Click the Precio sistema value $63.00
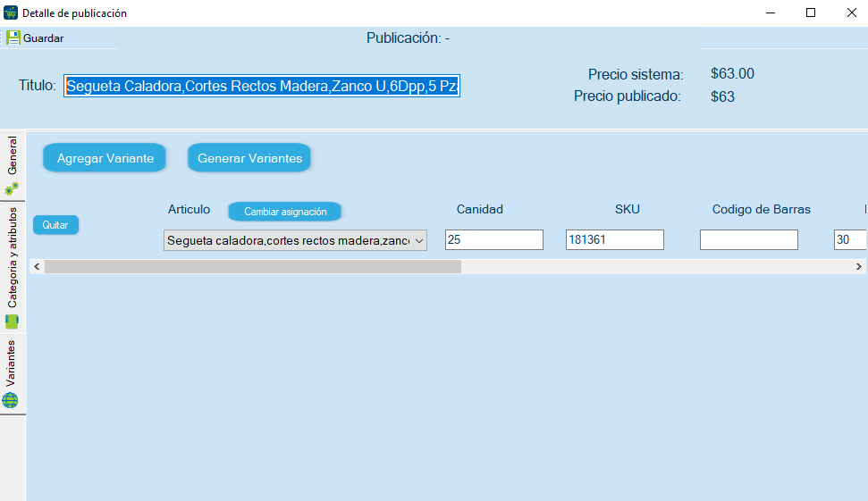868x501 pixels. (732, 73)
